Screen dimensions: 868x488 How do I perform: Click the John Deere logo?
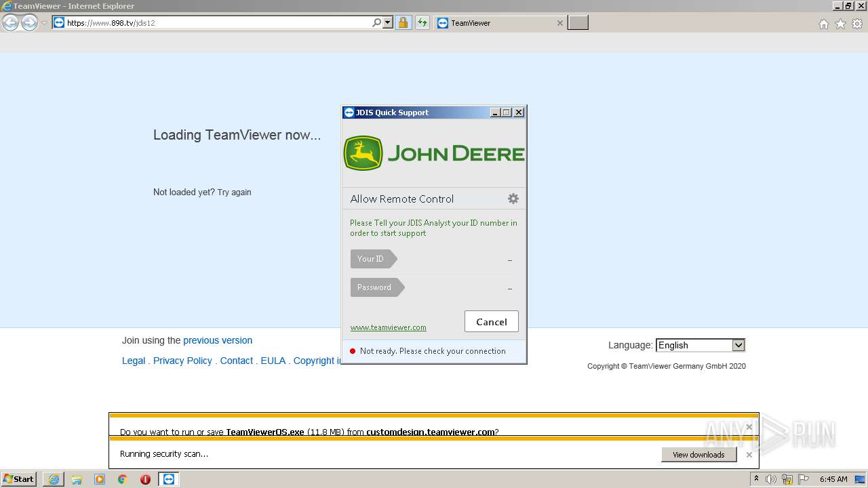(x=434, y=153)
